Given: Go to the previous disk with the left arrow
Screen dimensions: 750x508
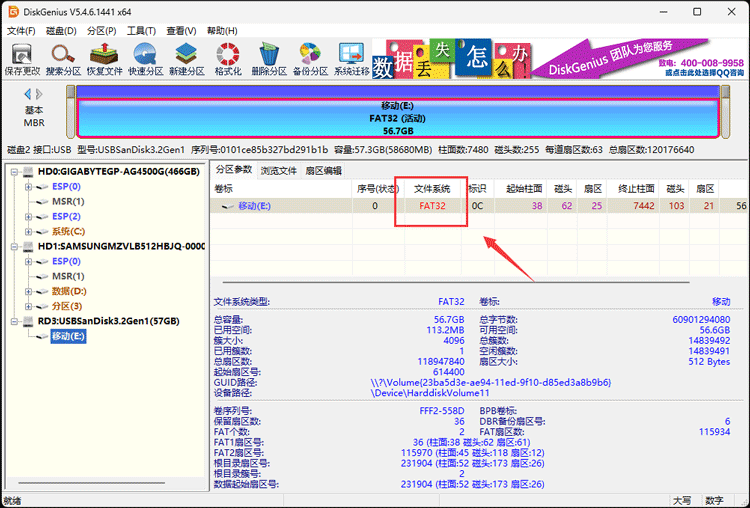Looking at the screenshot, I should pyautogui.click(x=28, y=94).
